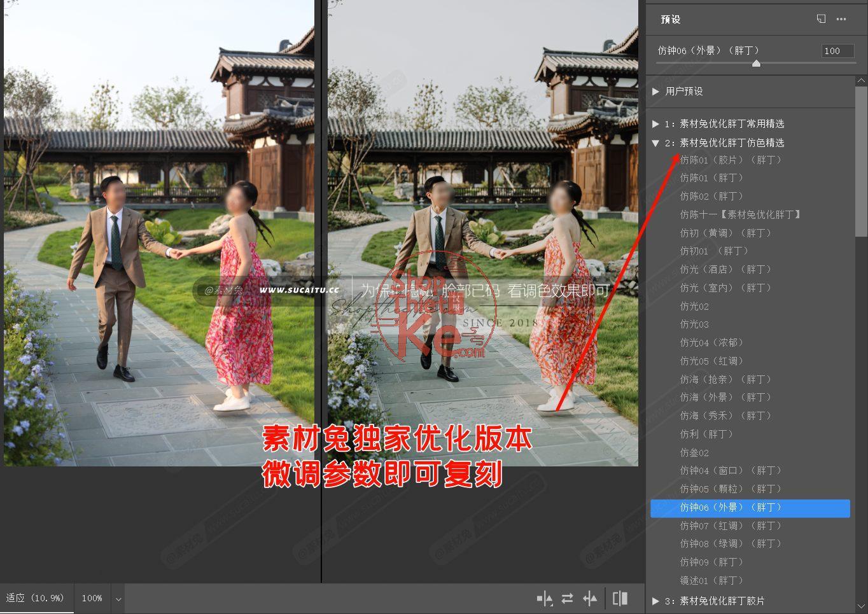
Task: Collapse the 2：素材兔优化胖丁仿色精选 group
Action: click(655, 143)
